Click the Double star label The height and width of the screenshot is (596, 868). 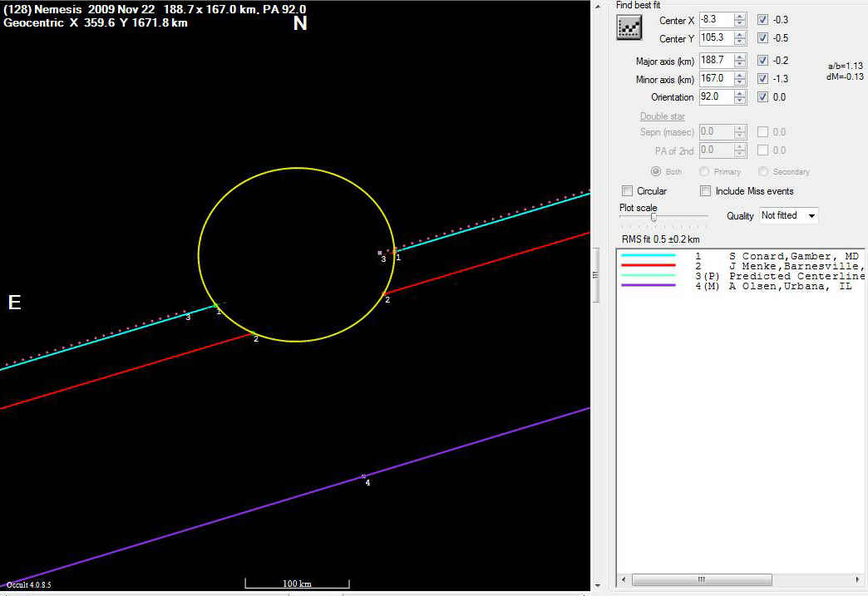(x=662, y=116)
